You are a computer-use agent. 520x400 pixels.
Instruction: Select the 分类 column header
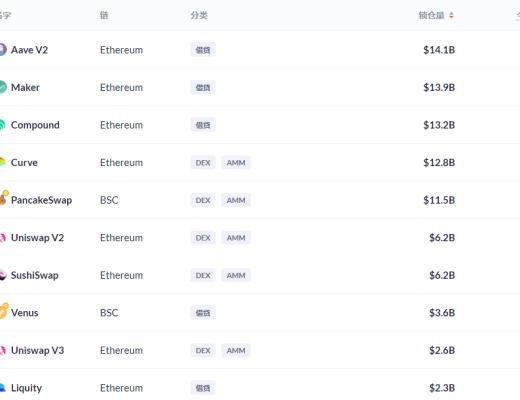(199, 15)
